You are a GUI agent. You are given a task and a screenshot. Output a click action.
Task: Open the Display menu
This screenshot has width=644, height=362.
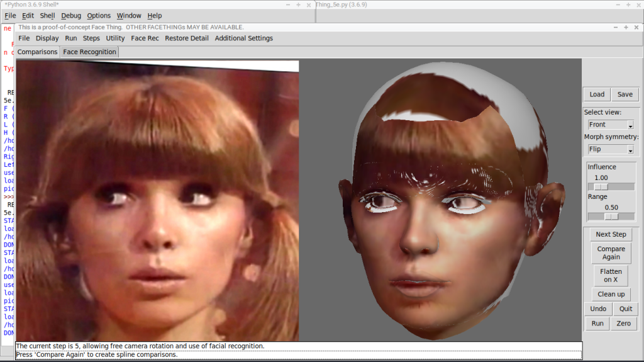[47, 38]
